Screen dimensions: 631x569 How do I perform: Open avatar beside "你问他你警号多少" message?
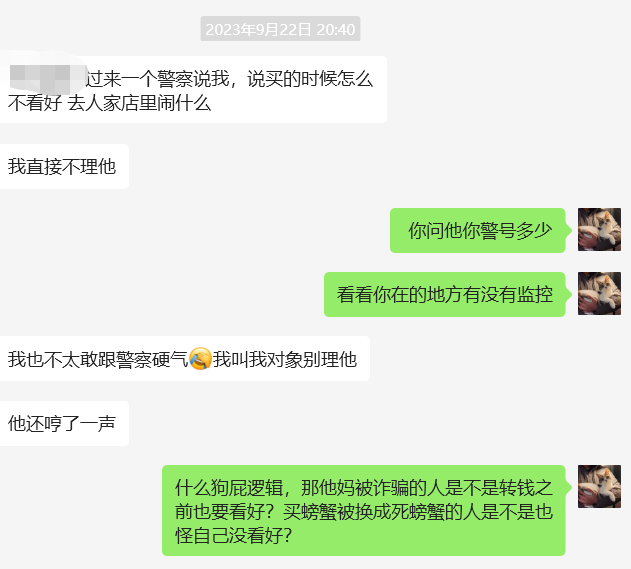click(x=599, y=229)
